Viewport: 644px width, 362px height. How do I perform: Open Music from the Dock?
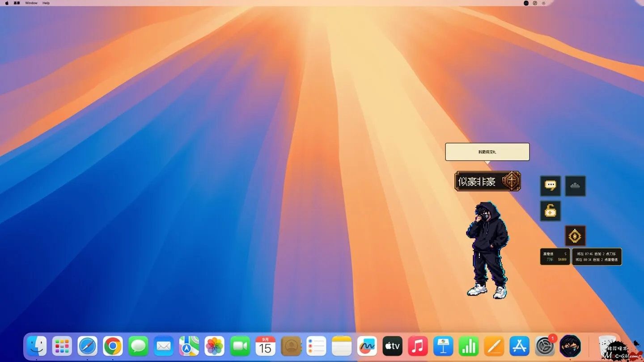[x=418, y=346]
